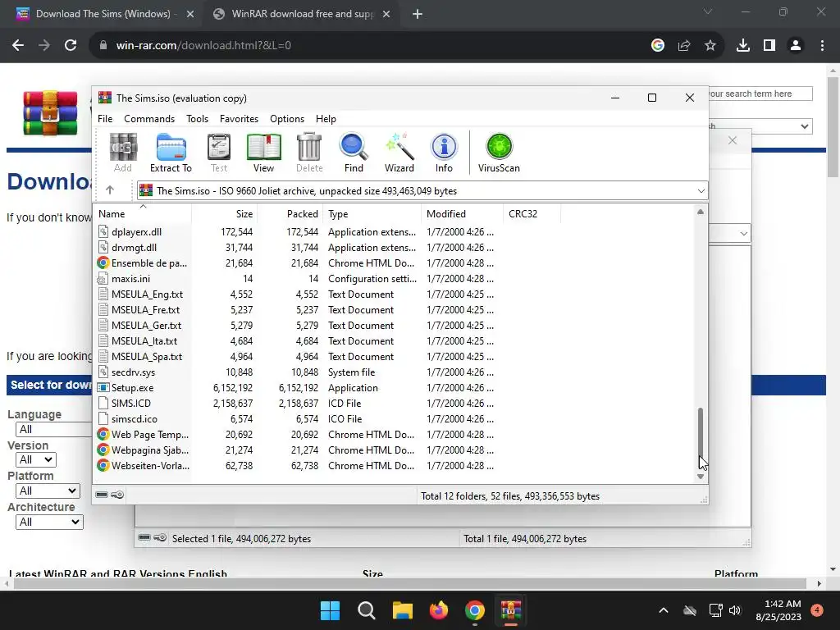Click the Find magnifier icon
This screenshot has height=630, width=840.
click(x=354, y=153)
